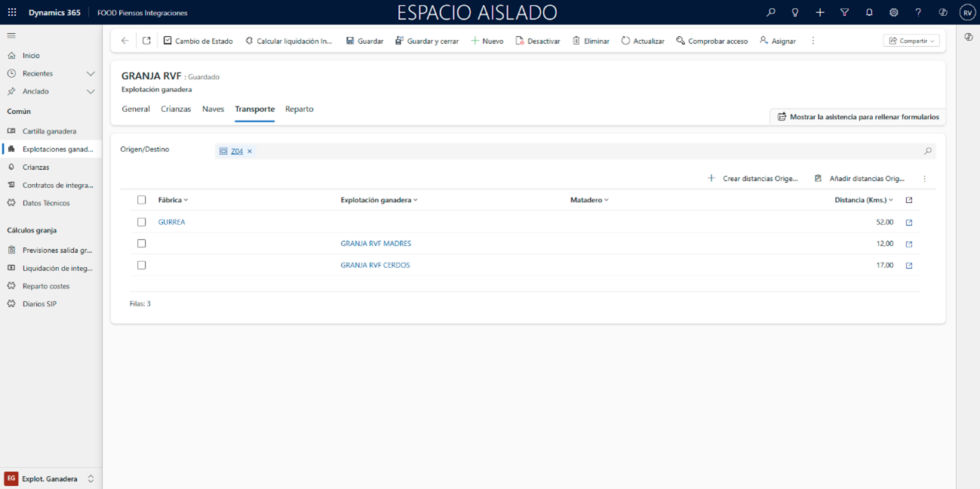Go back using the back arrow
980x489 pixels.
pos(125,41)
